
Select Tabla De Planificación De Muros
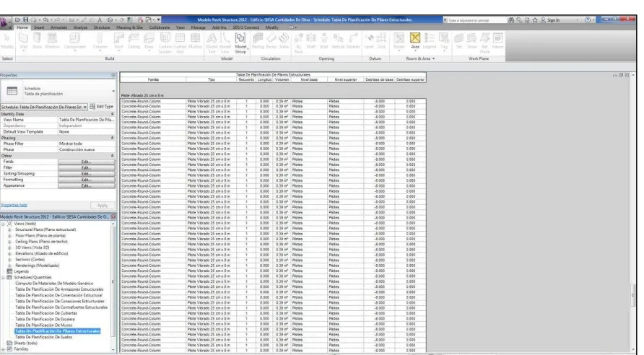pyautogui.click(x=43, y=325)
